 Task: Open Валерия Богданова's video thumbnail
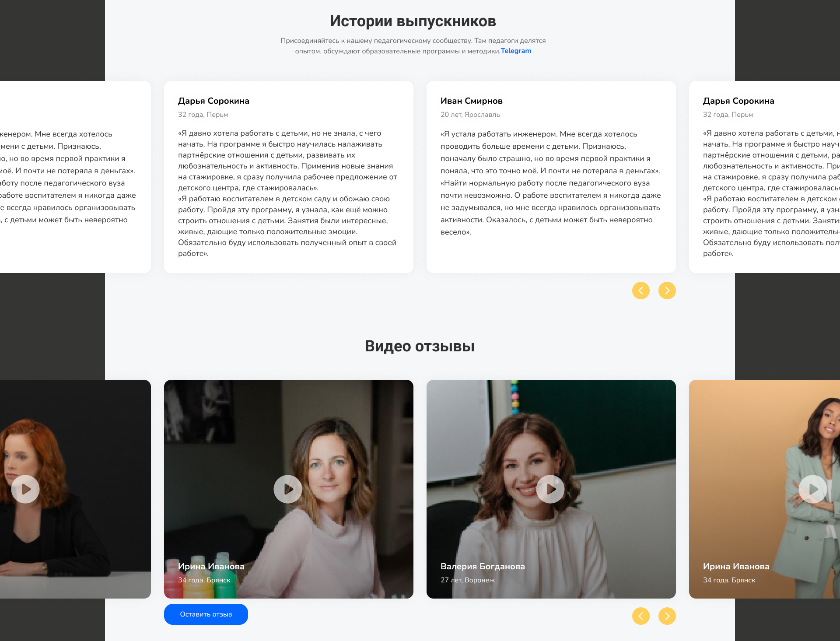coord(551,489)
